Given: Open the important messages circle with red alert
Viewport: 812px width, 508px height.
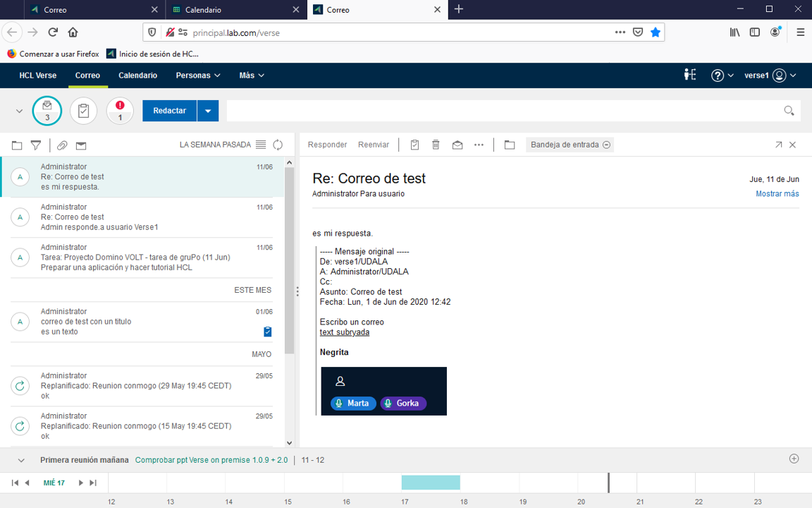Looking at the screenshot, I should tap(120, 110).
